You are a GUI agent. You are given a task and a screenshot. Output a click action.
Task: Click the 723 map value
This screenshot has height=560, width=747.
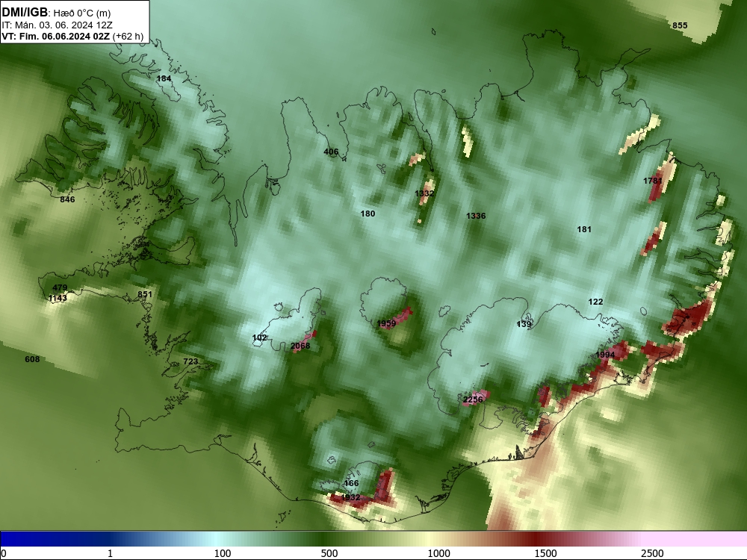[190, 362]
